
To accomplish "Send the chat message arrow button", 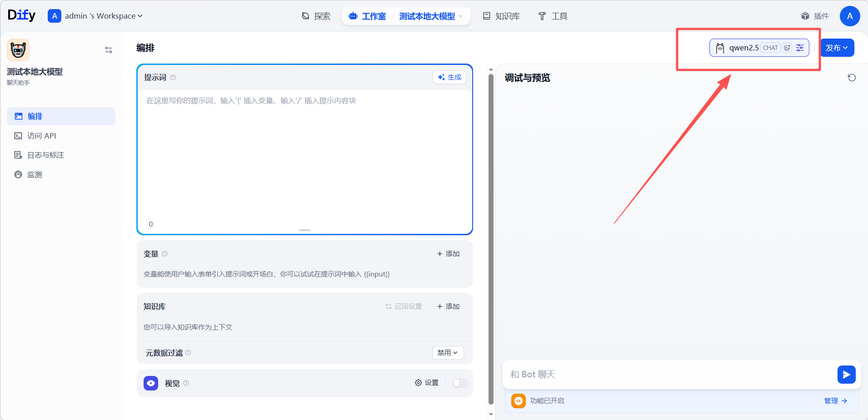I will click(846, 375).
